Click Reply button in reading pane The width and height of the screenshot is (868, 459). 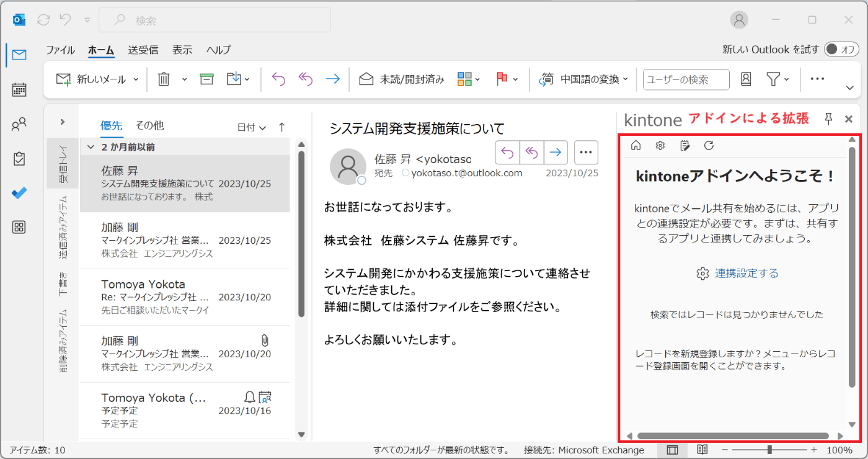(507, 151)
